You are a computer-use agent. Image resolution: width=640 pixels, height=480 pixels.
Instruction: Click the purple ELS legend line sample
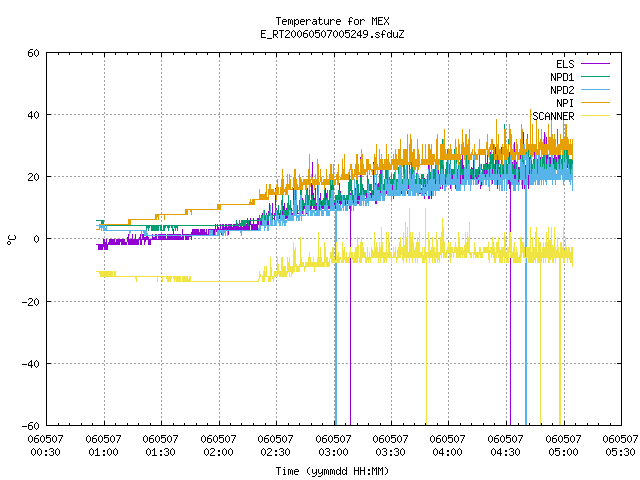pyautogui.click(x=595, y=64)
